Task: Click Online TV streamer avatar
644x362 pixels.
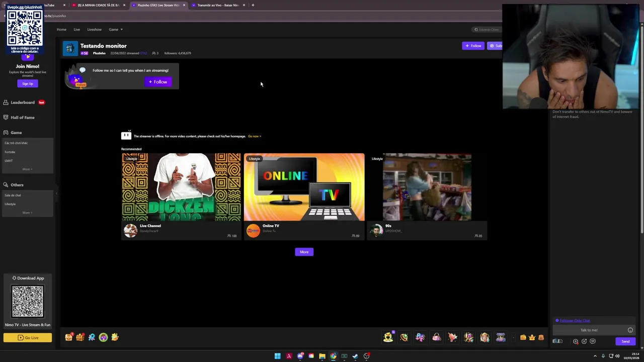Action: 253,231
